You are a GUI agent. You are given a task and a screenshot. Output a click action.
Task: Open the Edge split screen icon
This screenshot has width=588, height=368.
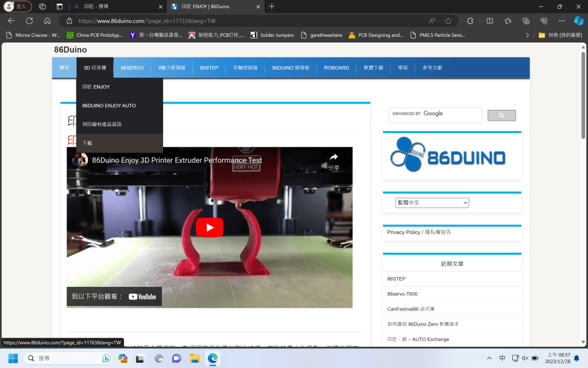click(490, 21)
